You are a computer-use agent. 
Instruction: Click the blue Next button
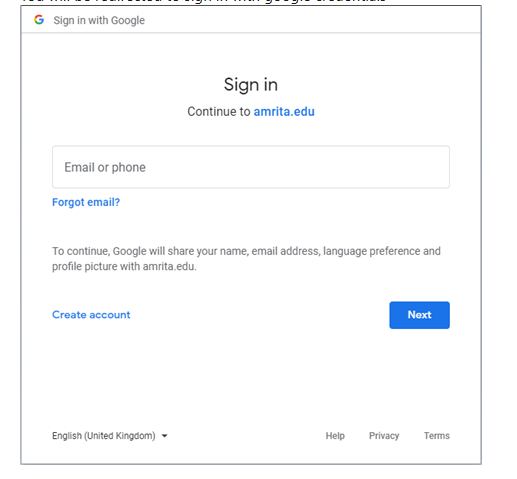click(419, 315)
